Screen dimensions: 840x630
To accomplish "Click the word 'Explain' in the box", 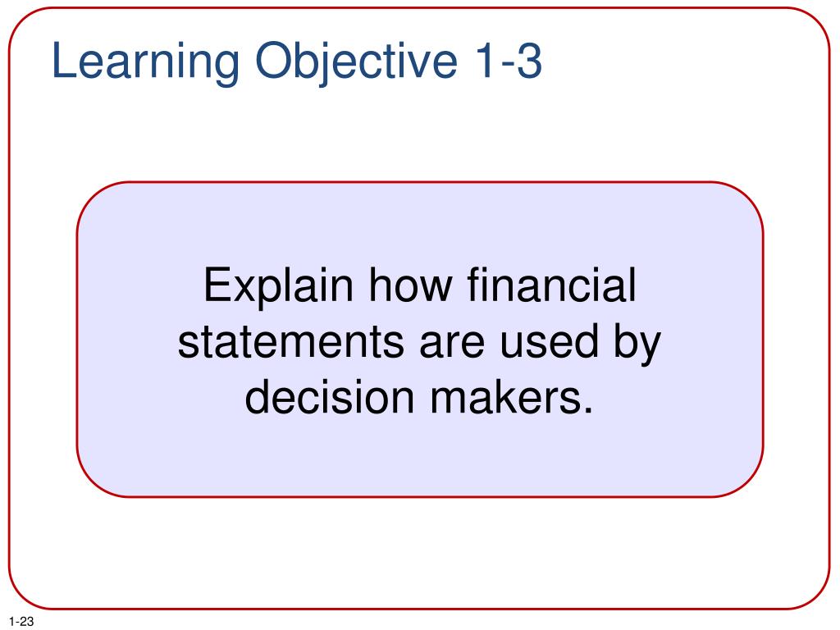I will (x=279, y=286).
